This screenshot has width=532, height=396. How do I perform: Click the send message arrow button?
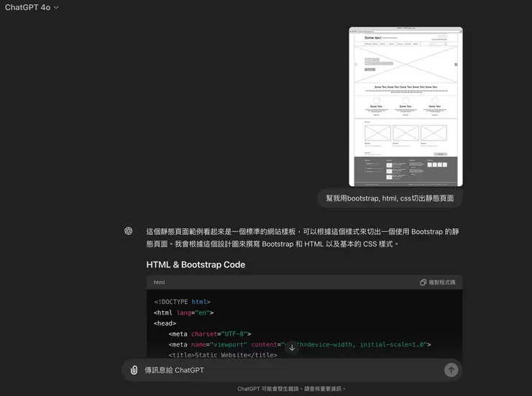[x=451, y=370]
